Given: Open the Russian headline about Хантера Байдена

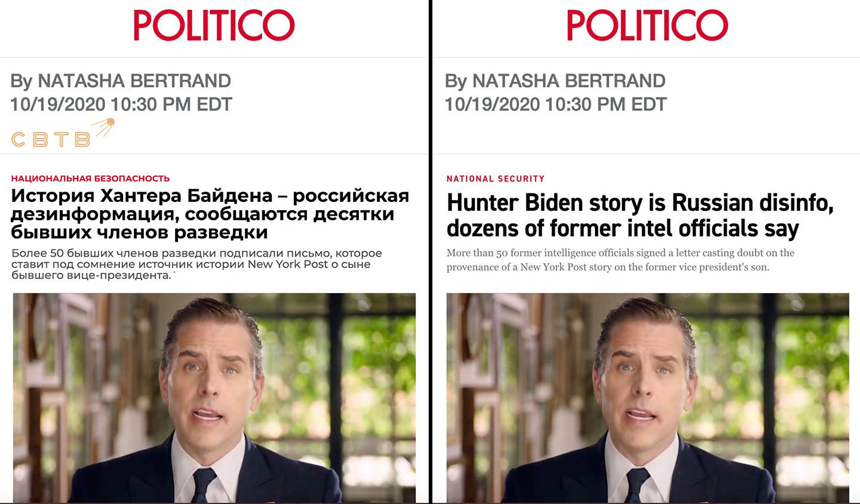Looking at the screenshot, I should [210, 214].
